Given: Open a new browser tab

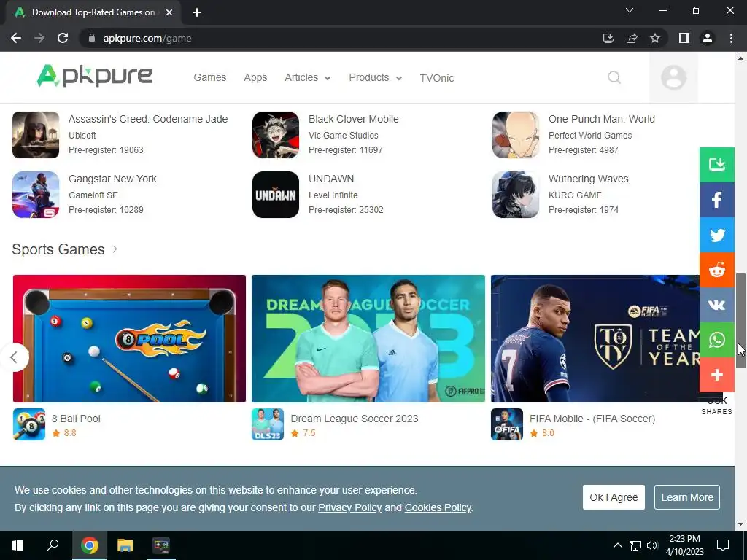Looking at the screenshot, I should (197, 12).
